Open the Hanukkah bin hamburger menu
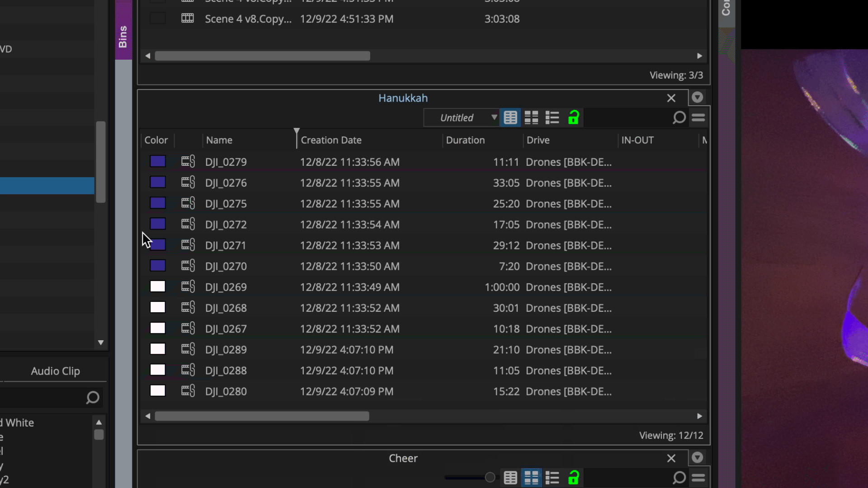 pyautogui.click(x=698, y=118)
